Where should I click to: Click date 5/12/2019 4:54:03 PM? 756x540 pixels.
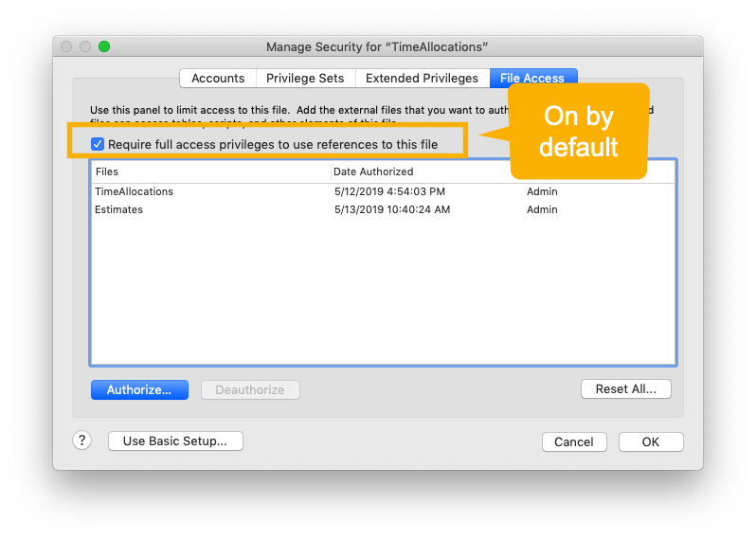(x=389, y=191)
